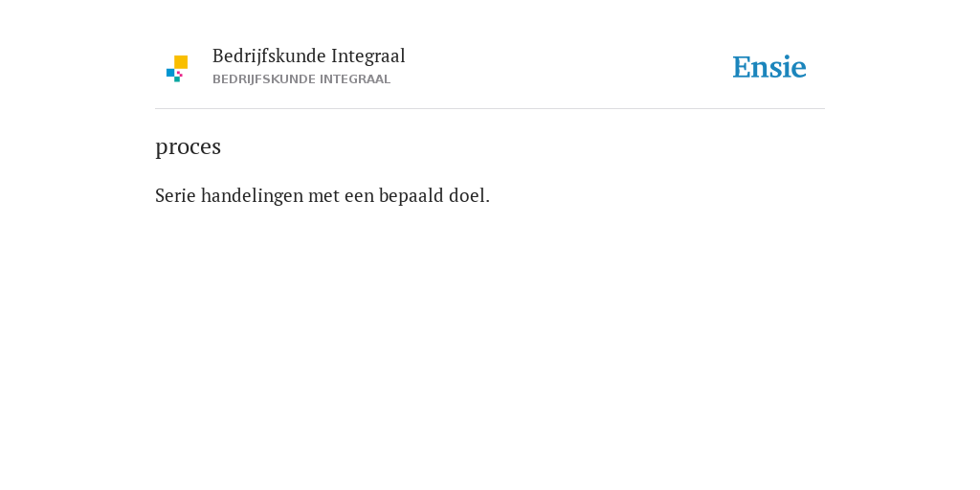Viewport: 980px width, 490px height.
Task: Click the yellow square in the logo
Action: pos(181,62)
